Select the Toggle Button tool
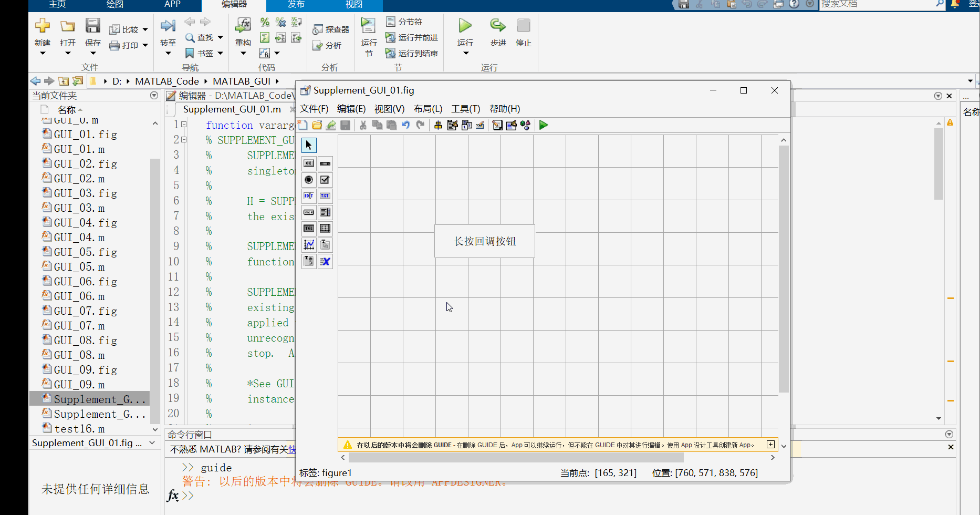 [308, 228]
